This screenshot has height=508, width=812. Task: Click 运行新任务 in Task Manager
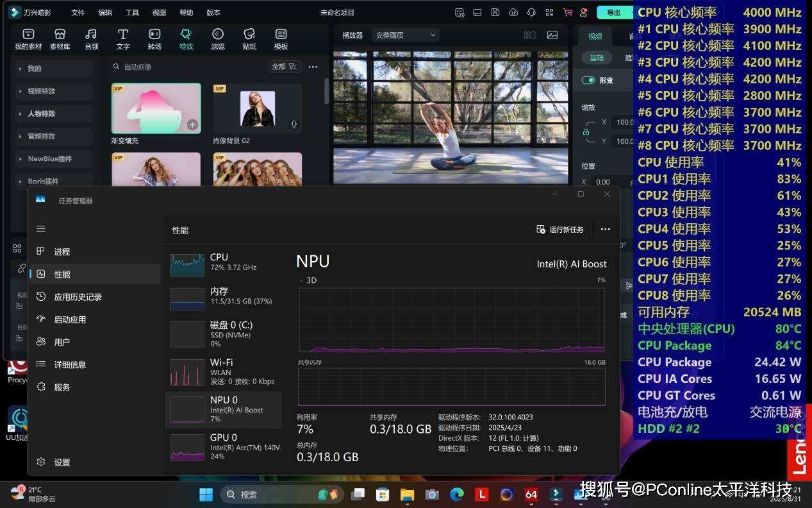click(560, 230)
